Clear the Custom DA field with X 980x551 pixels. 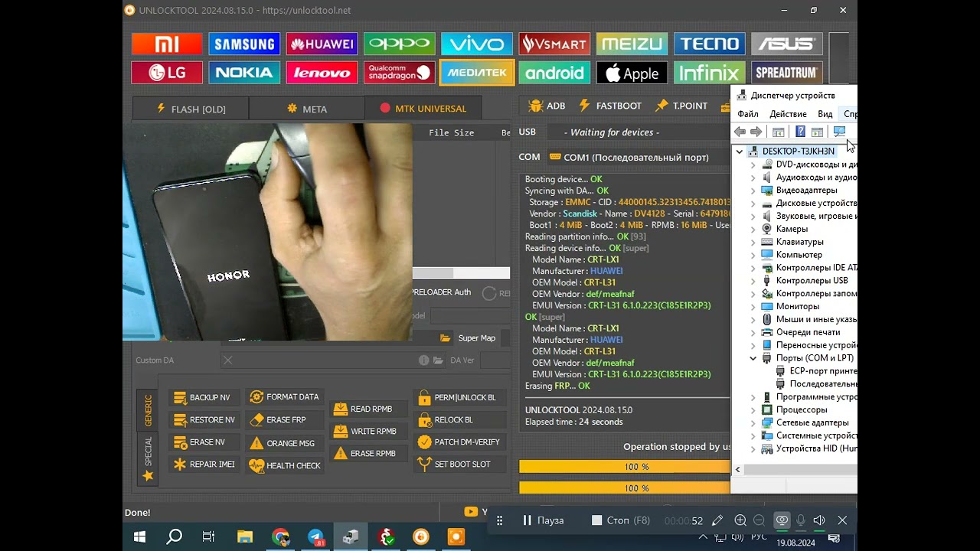tap(227, 360)
